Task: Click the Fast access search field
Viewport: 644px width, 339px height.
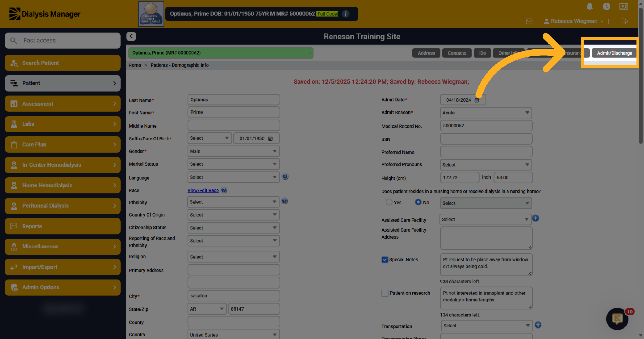Action: [63, 41]
